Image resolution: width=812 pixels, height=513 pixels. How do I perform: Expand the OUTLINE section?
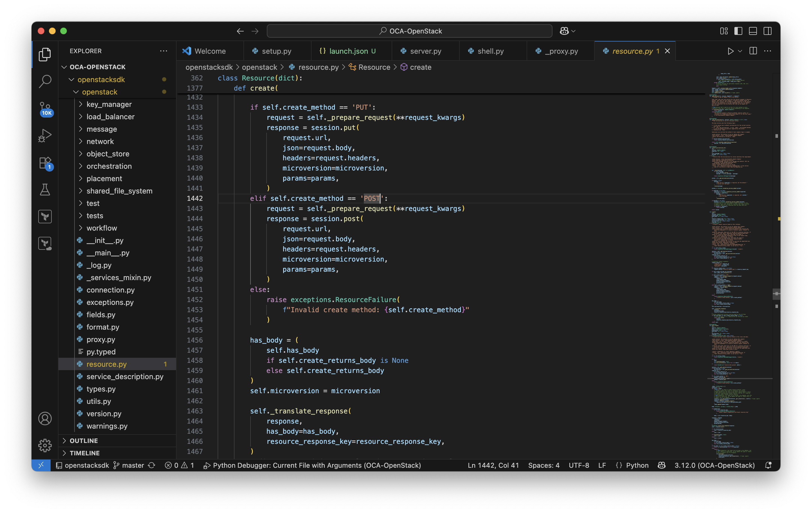point(84,440)
